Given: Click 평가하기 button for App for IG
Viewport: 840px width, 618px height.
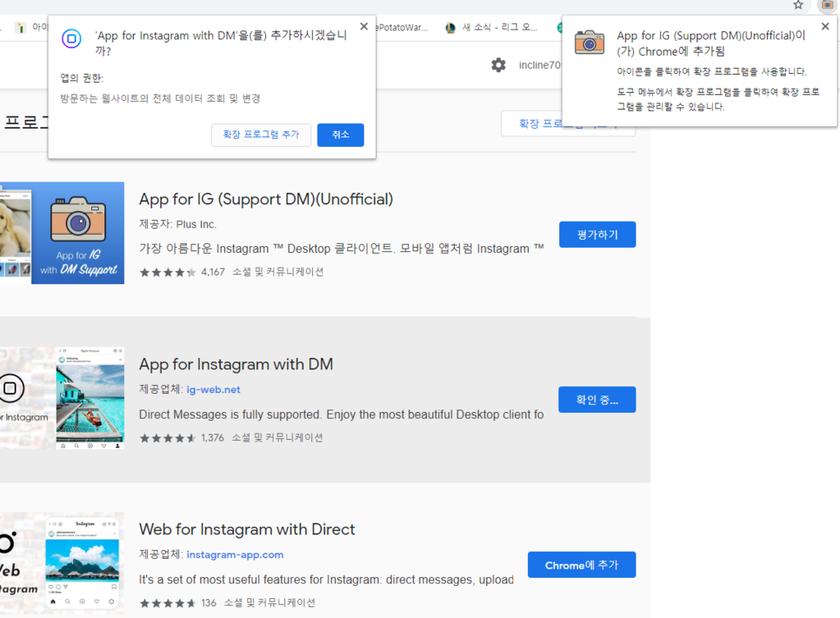Looking at the screenshot, I should click(x=597, y=235).
